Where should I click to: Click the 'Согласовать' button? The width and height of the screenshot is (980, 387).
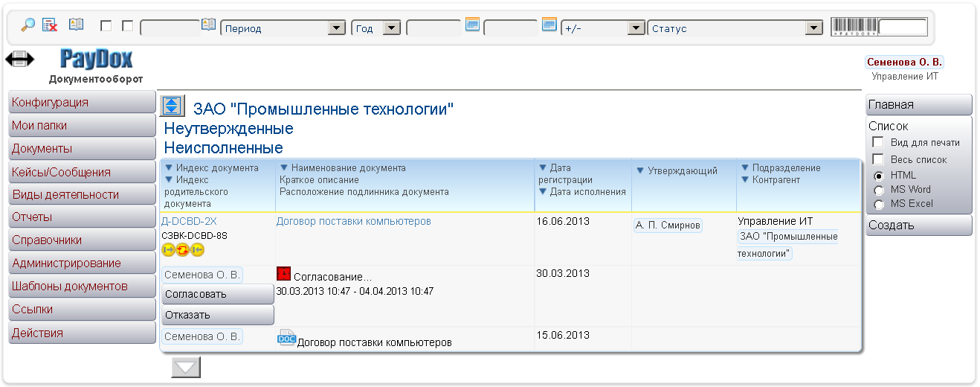click(x=217, y=294)
